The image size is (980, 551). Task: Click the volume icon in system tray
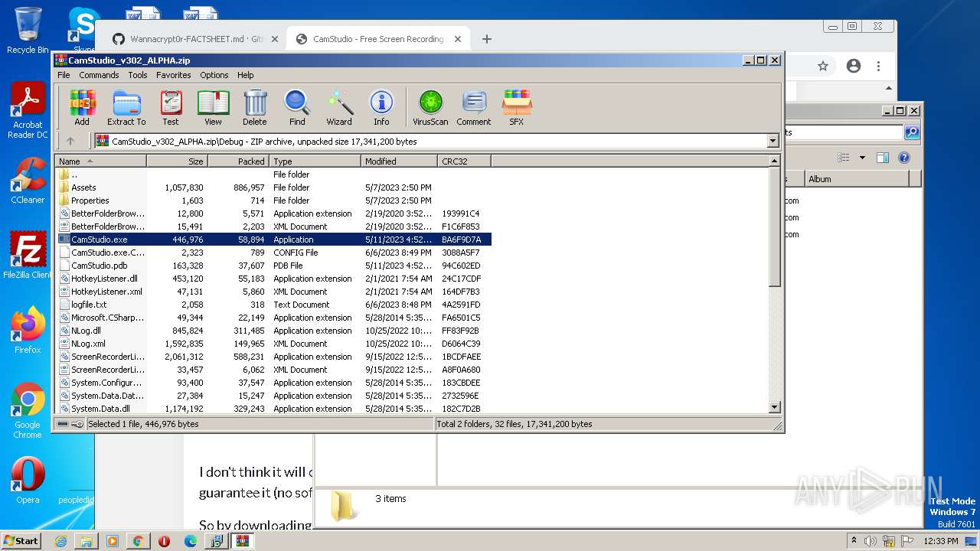[x=871, y=541]
